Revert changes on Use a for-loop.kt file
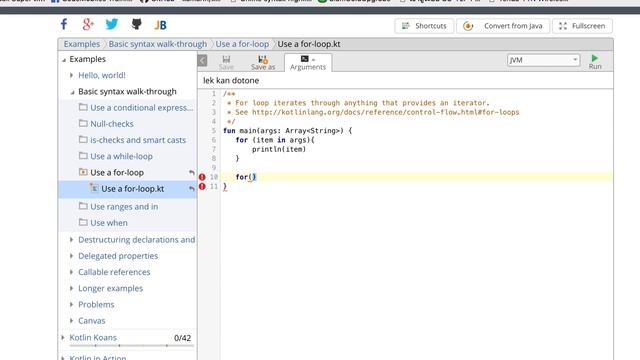Screen dimensions: 640x360 tap(191, 189)
